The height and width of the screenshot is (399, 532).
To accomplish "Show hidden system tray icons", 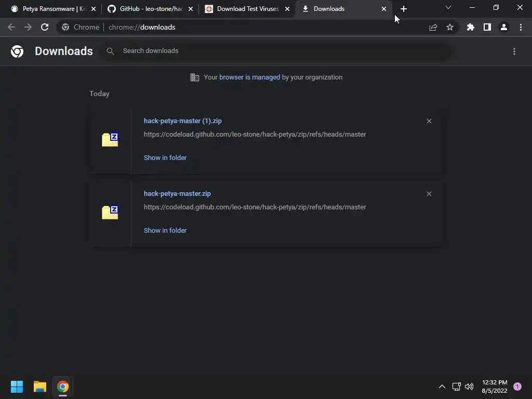I will (x=442, y=387).
